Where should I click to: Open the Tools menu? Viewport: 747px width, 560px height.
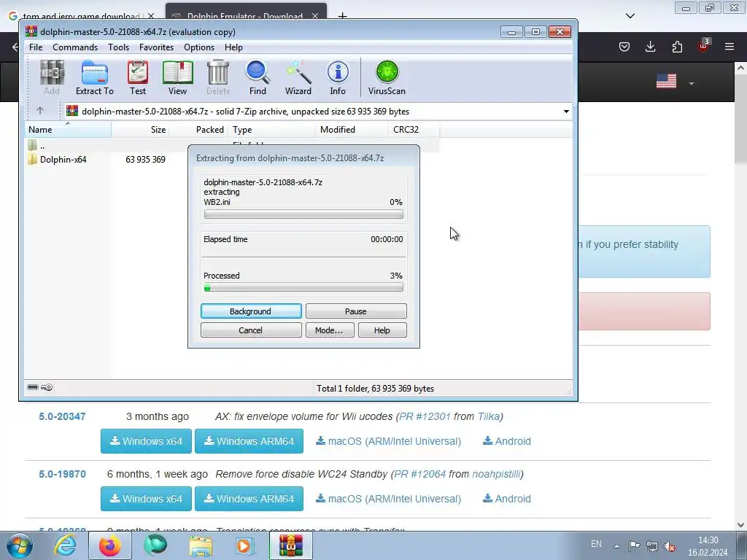pyautogui.click(x=118, y=47)
